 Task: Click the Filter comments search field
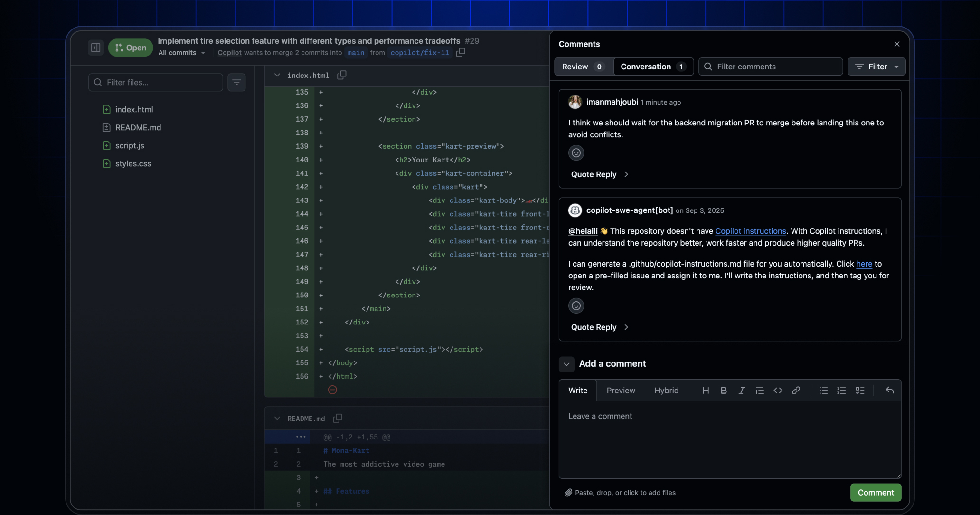tap(770, 67)
